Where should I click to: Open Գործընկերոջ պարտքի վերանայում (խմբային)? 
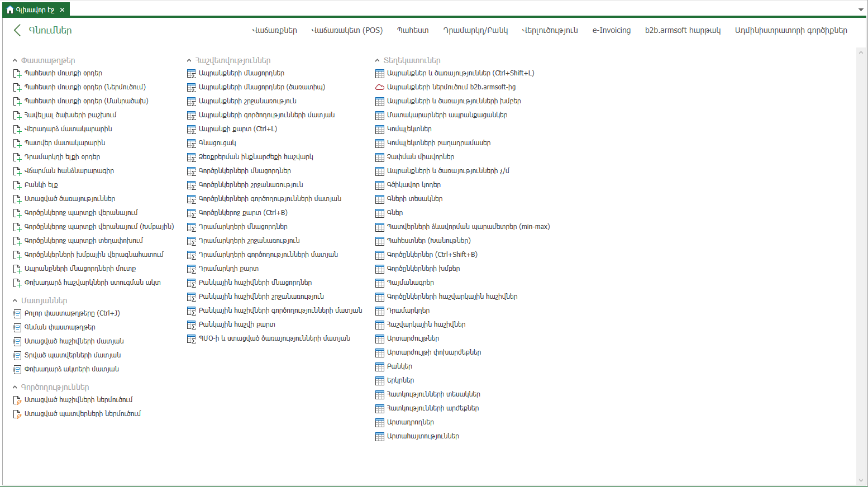click(x=99, y=227)
